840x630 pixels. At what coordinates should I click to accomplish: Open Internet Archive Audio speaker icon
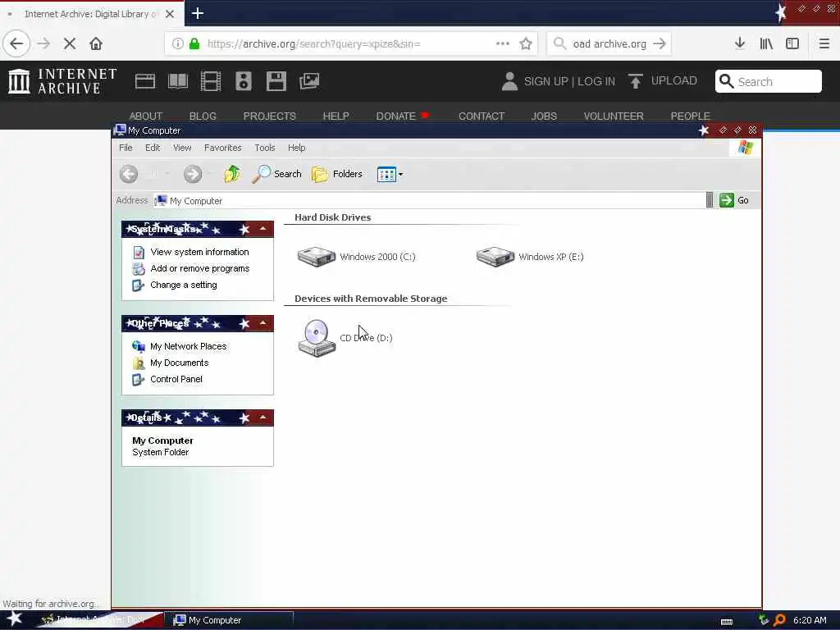[243, 81]
